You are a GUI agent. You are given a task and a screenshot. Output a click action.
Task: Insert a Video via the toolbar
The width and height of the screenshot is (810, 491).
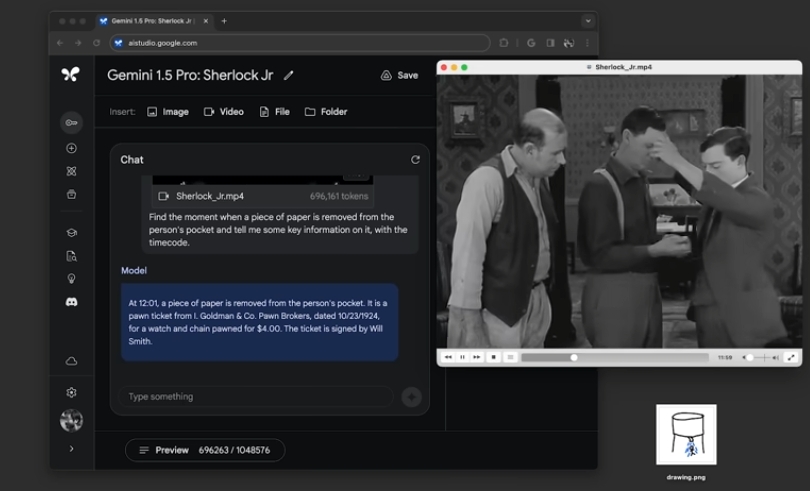pyautogui.click(x=224, y=112)
